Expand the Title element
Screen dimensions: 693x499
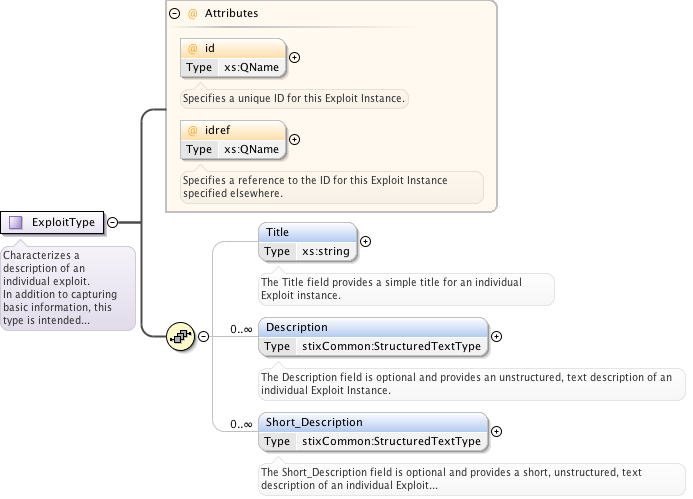coord(365,241)
